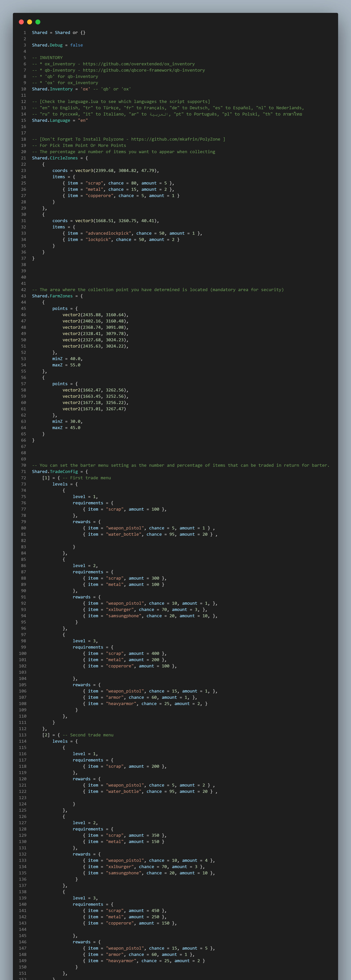Click the "Shared.Inventory = 'ox'" line
This screenshot has width=351, height=980.
click(x=82, y=89)
